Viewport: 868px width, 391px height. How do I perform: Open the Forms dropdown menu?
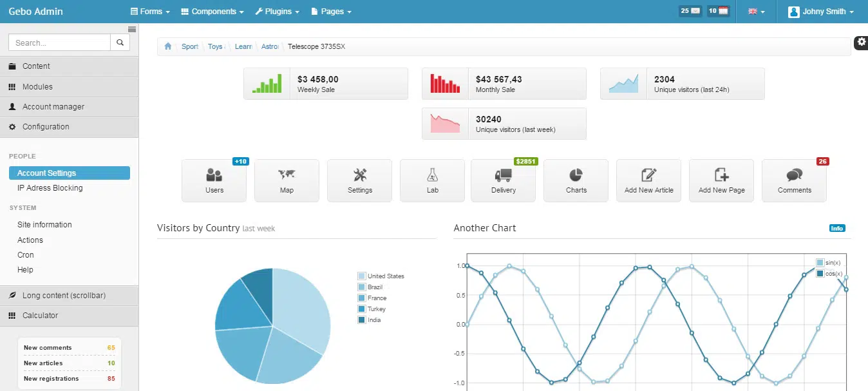point(150,12)
